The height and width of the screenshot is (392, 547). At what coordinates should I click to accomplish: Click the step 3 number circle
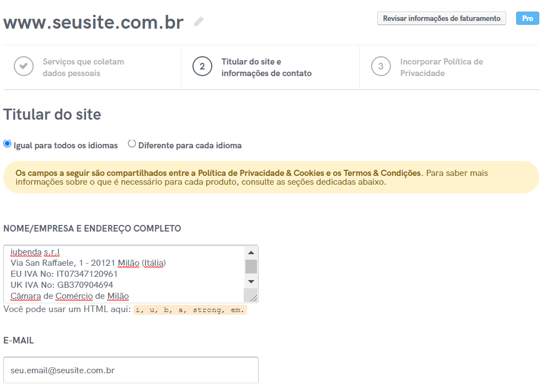[381, 67]
